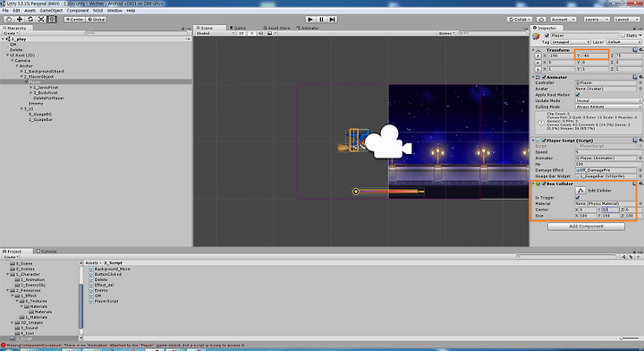644x351 pixels.
Task: Open the Culling Mode dropdown
Action: point(609,107)
